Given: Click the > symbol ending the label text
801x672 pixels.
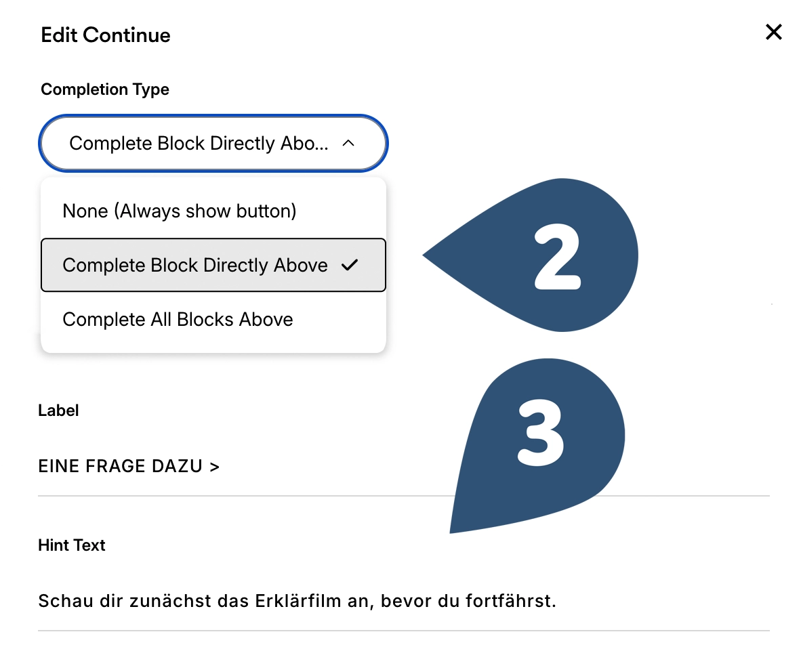Looking at the screenshot, I should (215, 467).
